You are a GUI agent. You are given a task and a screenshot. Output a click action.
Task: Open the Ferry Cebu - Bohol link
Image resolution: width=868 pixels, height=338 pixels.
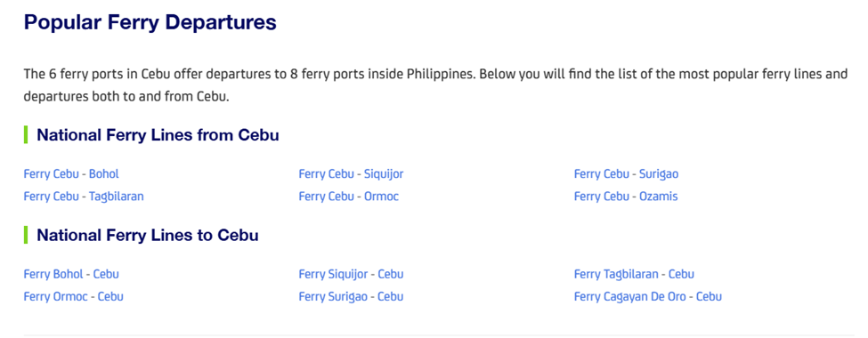point(71,174)
